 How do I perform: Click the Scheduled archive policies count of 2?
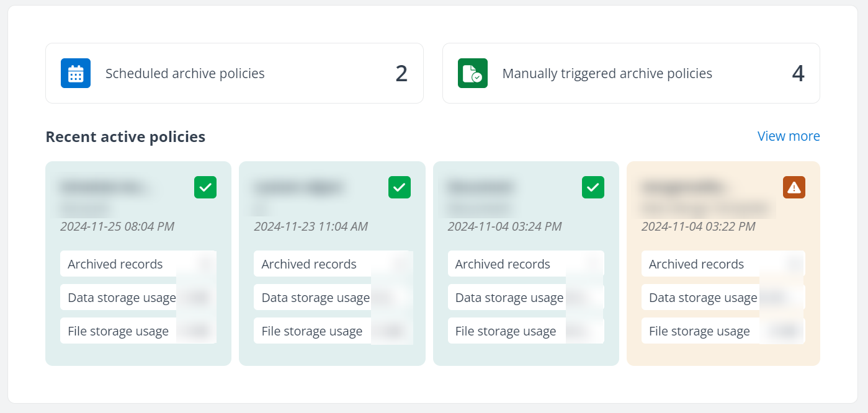click(401, 73)
